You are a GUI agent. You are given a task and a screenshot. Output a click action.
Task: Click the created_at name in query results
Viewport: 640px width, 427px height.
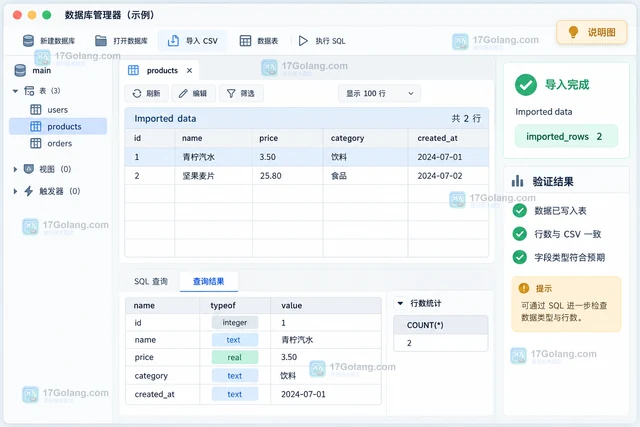pyautogui.click(x=154, y=394)
